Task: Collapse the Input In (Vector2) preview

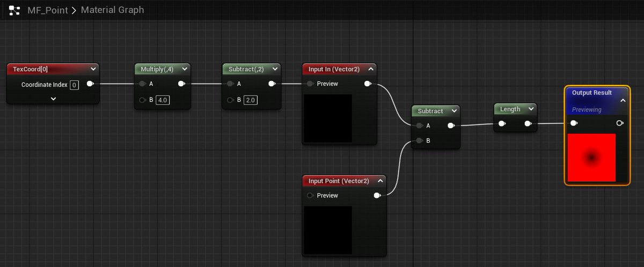Action: pos(371,69)
